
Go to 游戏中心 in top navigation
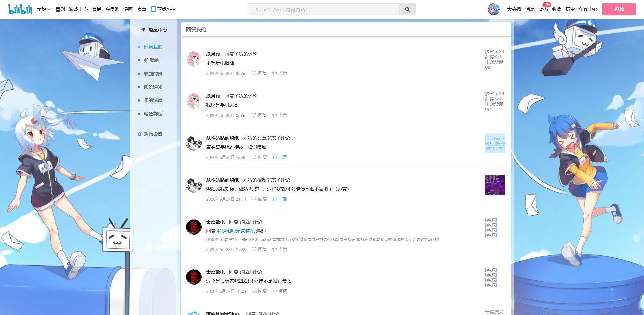(78, 9)
